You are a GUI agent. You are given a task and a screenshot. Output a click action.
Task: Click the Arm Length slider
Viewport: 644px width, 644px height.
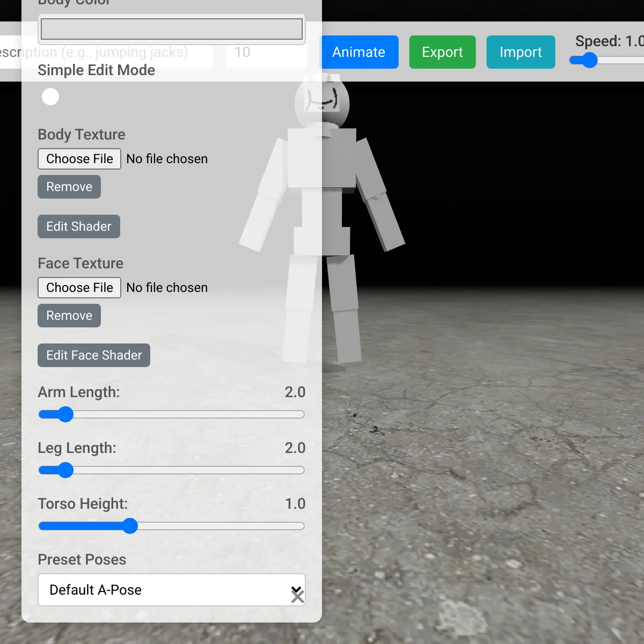[x=172, y=414]
